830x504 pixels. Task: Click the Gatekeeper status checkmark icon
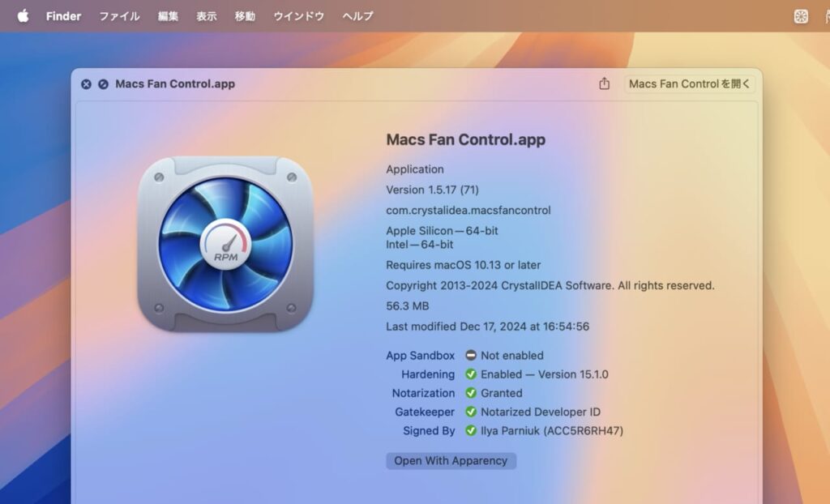coord(471,412)
